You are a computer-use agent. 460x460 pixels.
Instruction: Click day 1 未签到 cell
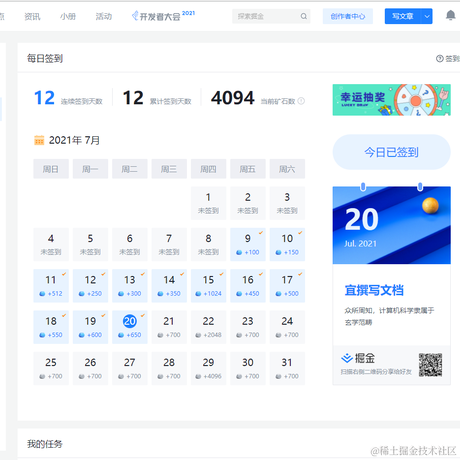pos(208,203)
